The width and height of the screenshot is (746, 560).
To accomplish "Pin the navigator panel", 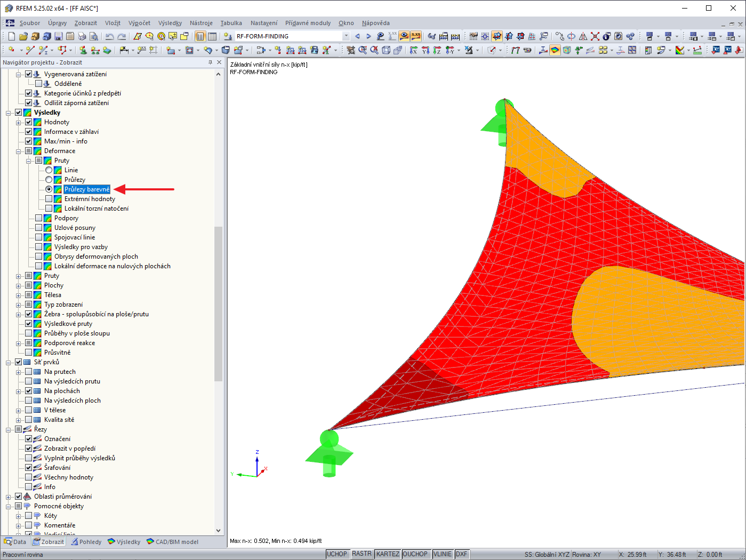I will (210, 62).
